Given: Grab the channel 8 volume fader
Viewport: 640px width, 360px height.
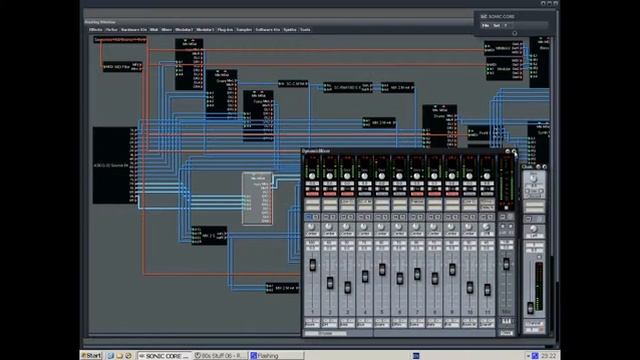Looking at the screenshot, I should (435, 278).
